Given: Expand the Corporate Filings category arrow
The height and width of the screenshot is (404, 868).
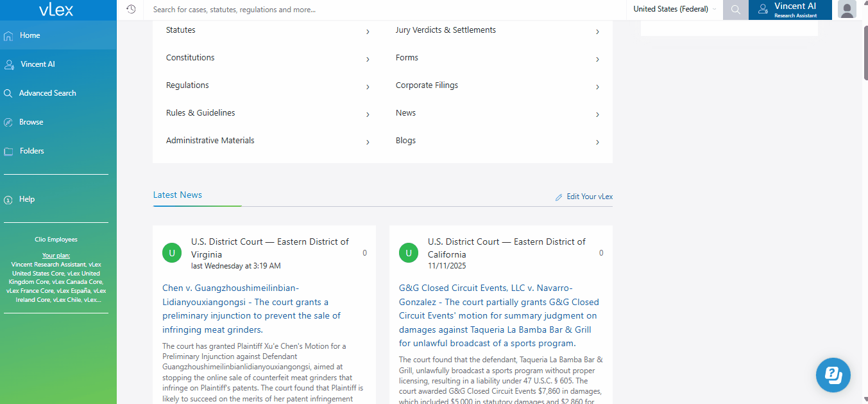Looking at the screenshot, I should [x=597, y=87].
